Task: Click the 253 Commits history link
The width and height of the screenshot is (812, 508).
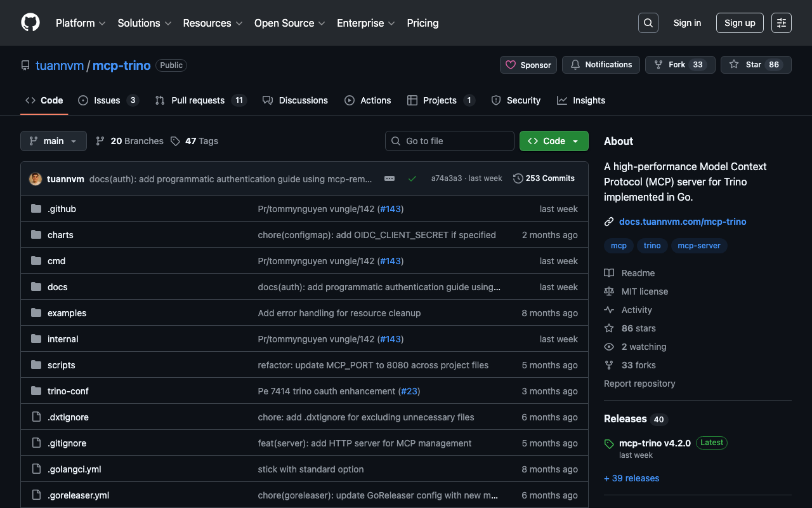Action: (x=544, y=178)
